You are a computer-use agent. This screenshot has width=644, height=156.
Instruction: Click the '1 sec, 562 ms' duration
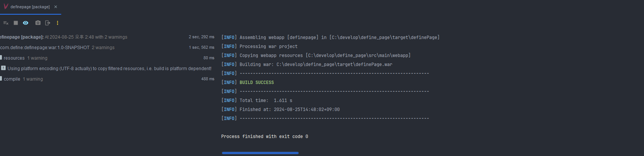coord(201,48)
